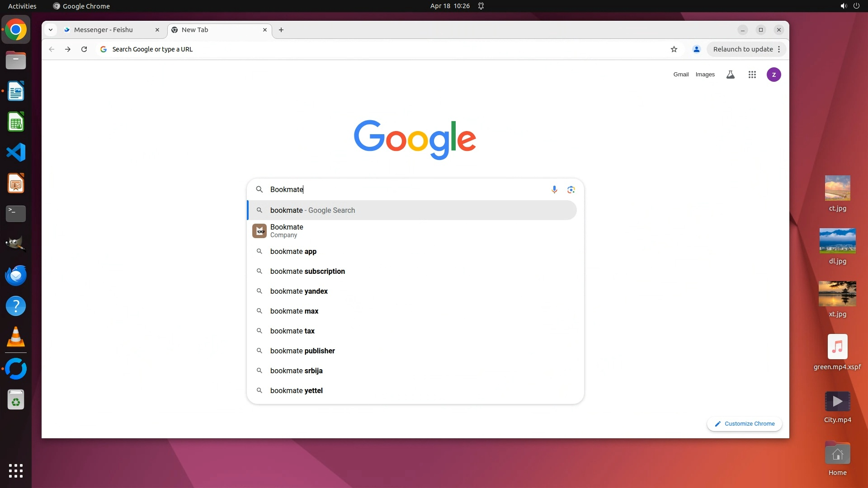Open the xt.jpg desktop thumbnail

(x=837, y=294)
